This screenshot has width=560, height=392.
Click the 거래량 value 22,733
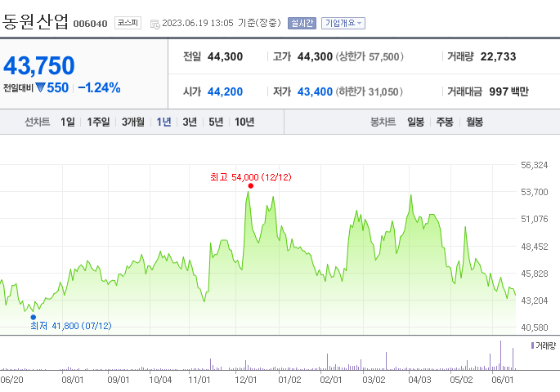tap(498, 56)
